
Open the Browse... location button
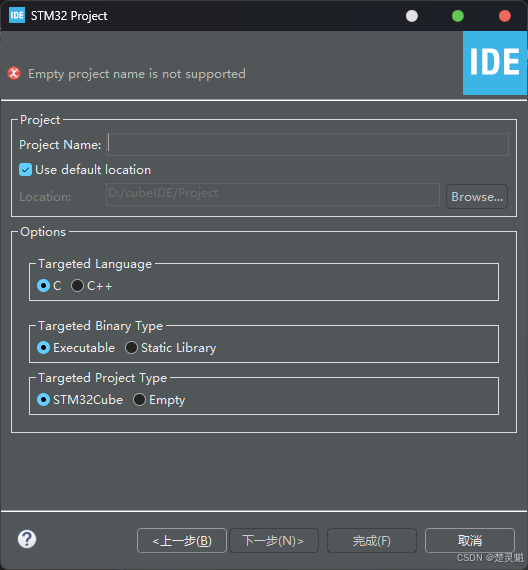[477, 197]
